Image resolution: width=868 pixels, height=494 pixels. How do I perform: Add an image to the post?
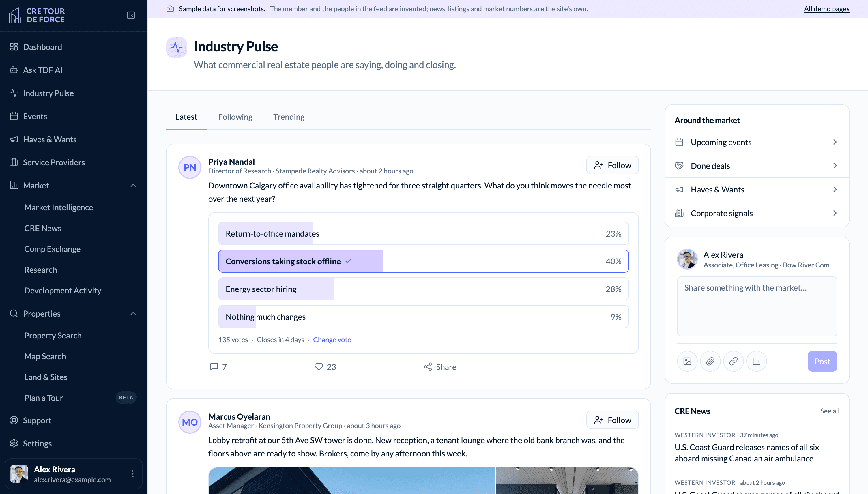pyautogui.click(x=687, y=361)
